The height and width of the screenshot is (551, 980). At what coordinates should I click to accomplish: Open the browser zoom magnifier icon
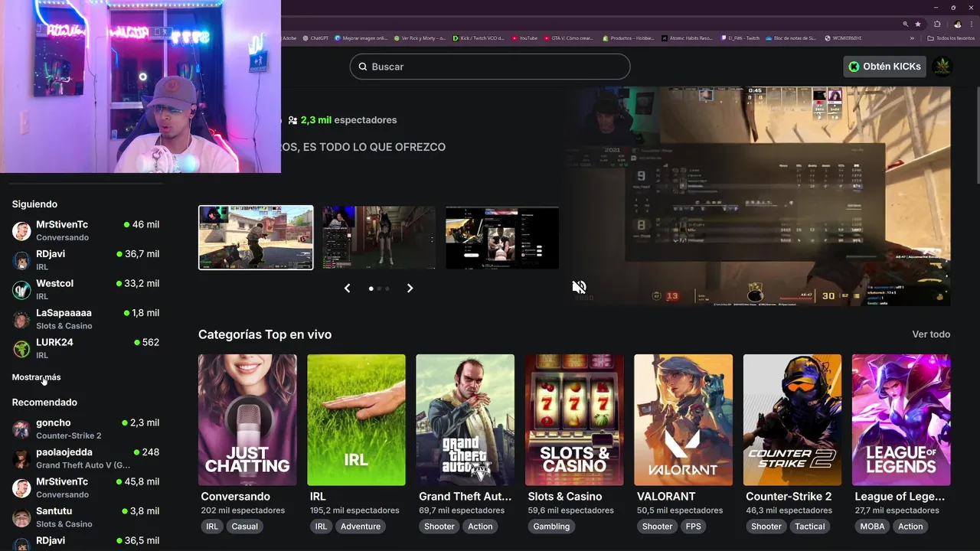point(906,24)
